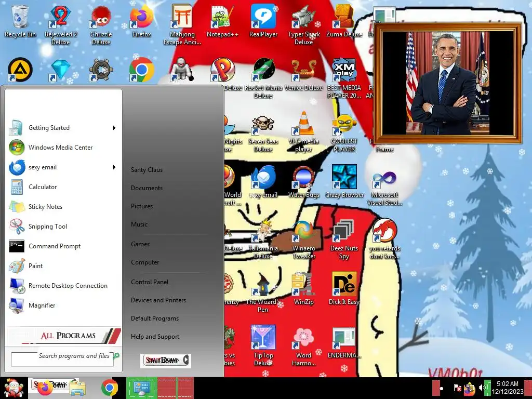Open the Recycle Bin desktop icon

point(20,21)
